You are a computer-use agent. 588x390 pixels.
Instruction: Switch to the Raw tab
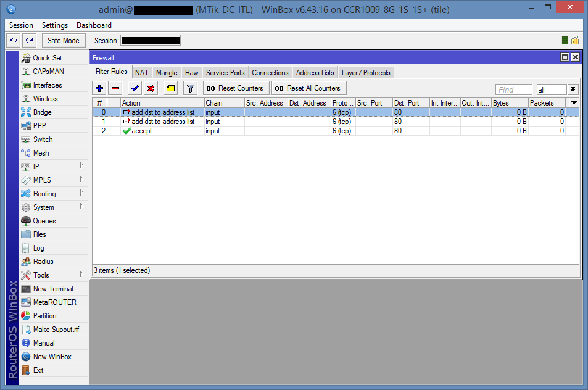(x=192, y=73)
